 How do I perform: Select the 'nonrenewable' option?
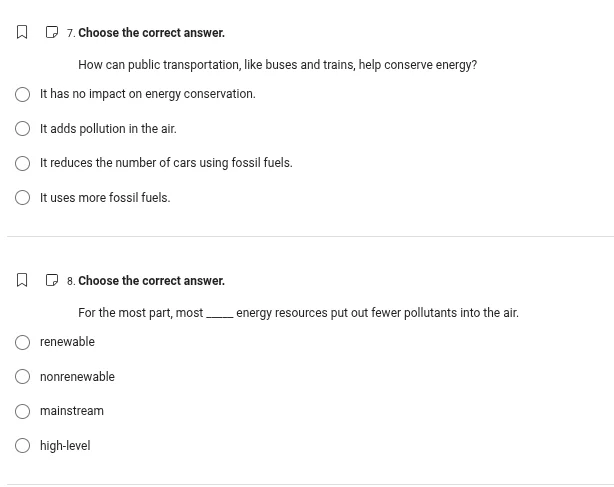coord(22,377)
